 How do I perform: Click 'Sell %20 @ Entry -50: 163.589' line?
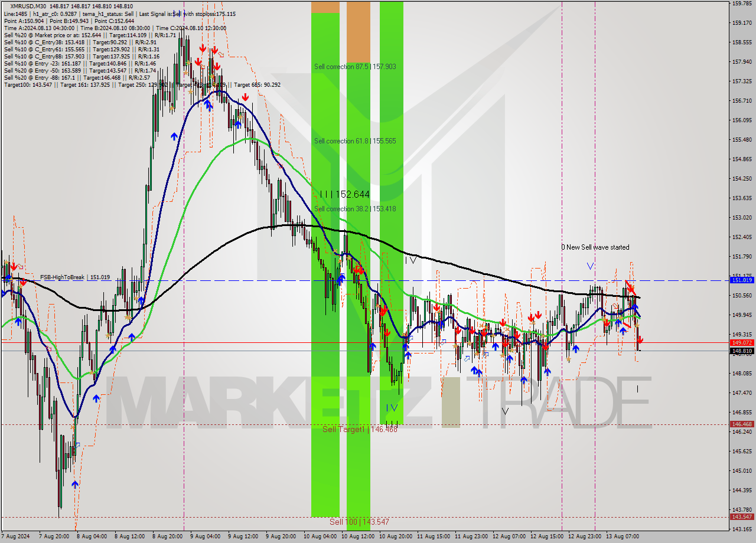point(80,70)
